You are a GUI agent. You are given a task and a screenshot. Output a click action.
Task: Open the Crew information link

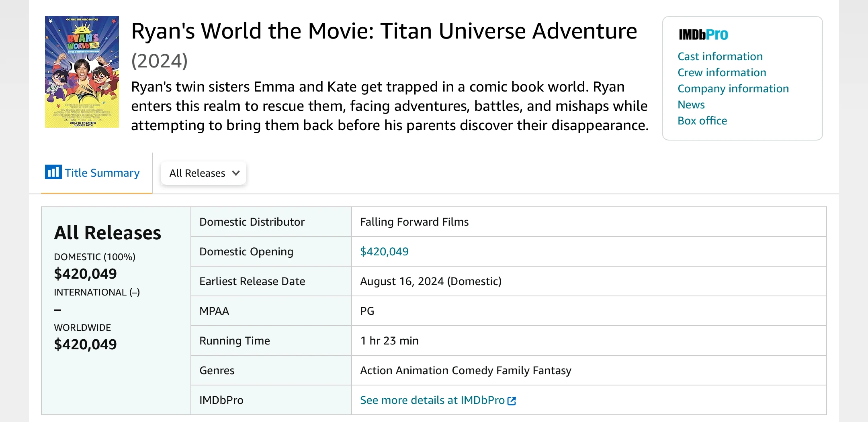click(722, 73)
